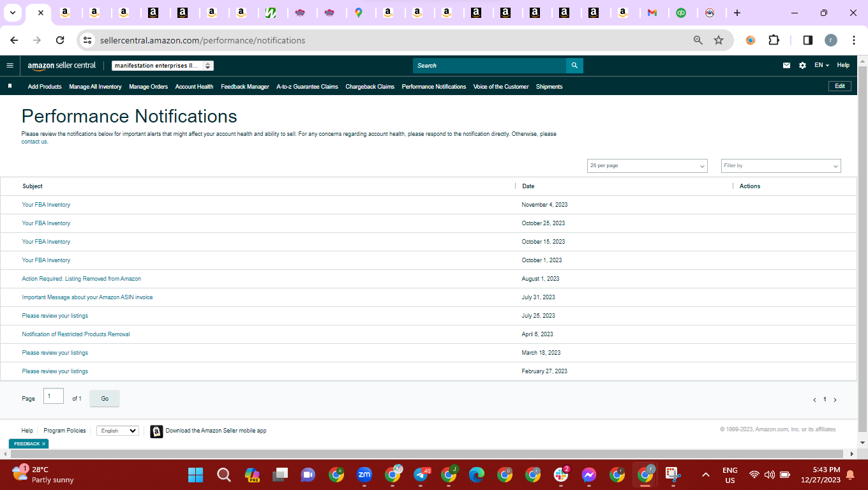Image resolution: width=868 pixels, height=490 pixels.
Task: Open Voice of the Customer
Action: [501, 87]
